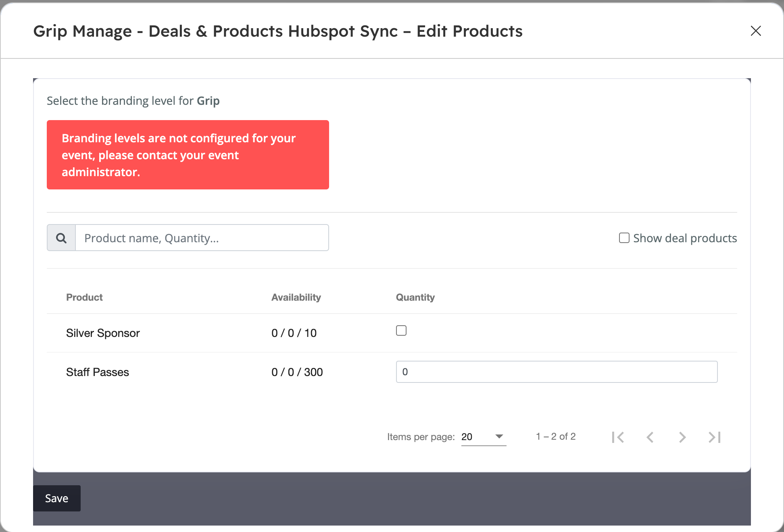Click the red branding levels warning message
This screenshot has width=784, height=532.
[188, 155]
